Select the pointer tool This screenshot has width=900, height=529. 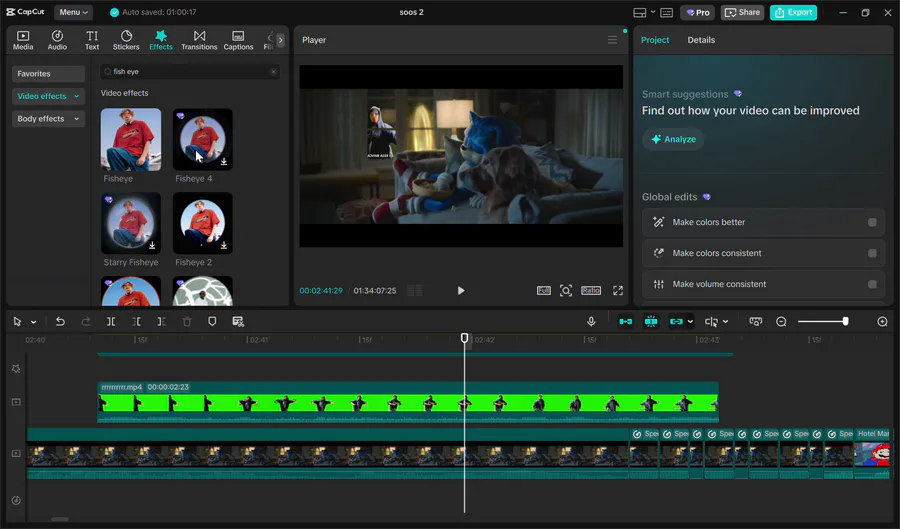[x=17, y=321]
